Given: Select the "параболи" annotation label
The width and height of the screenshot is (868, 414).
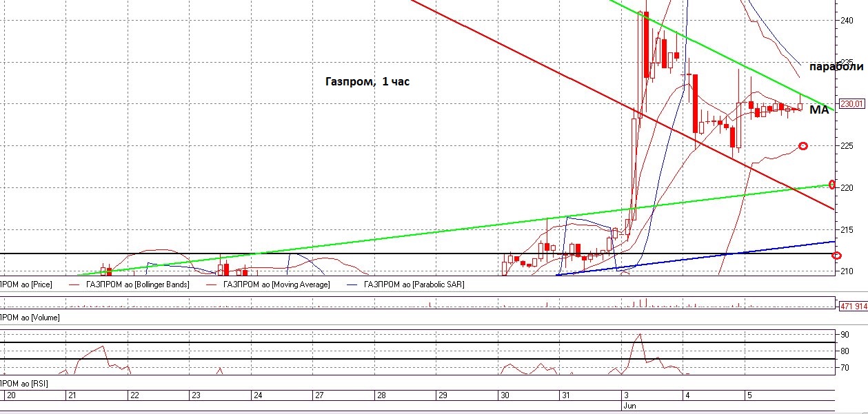Looking at the screenshot, I should click(836, 67).
